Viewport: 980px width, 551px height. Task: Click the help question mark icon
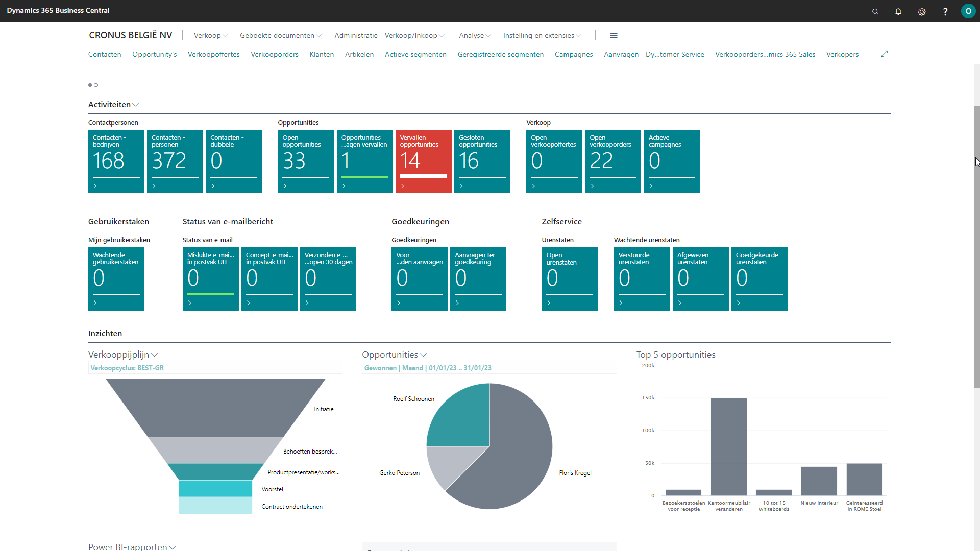944,10
